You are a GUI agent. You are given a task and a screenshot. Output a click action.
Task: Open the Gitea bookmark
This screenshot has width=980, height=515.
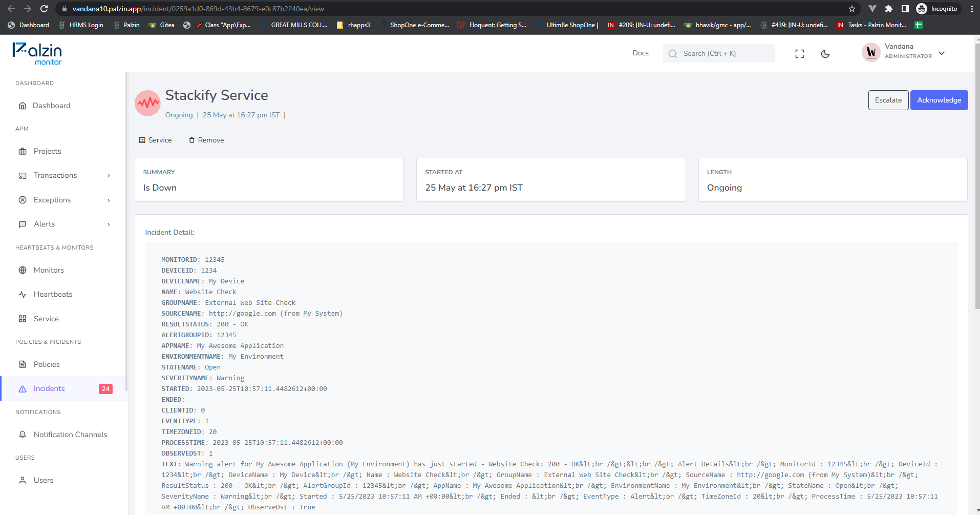coord(161,25)
